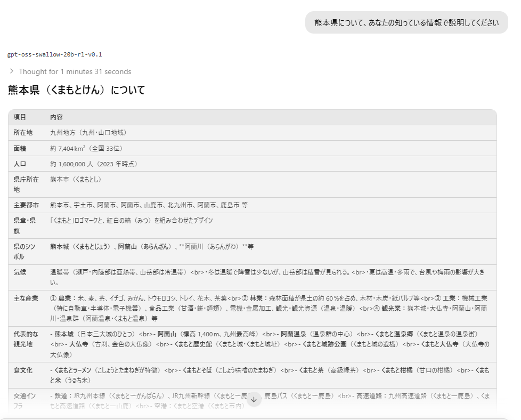
Task: Open the "Thought for 1 minutes 31 seconds" text
Action: point(75,71)
